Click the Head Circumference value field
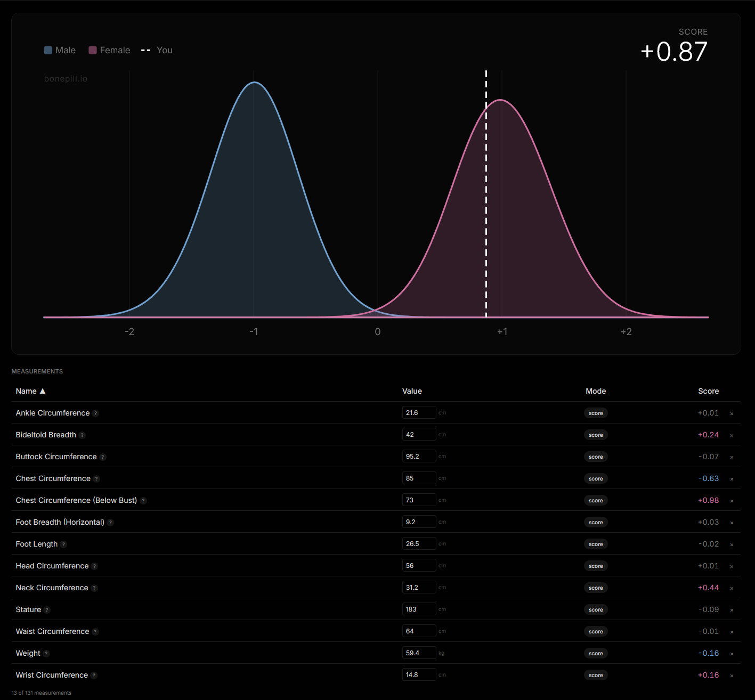Screen dimensions: 755x700 pyautogui.click(x=419, y=566)
